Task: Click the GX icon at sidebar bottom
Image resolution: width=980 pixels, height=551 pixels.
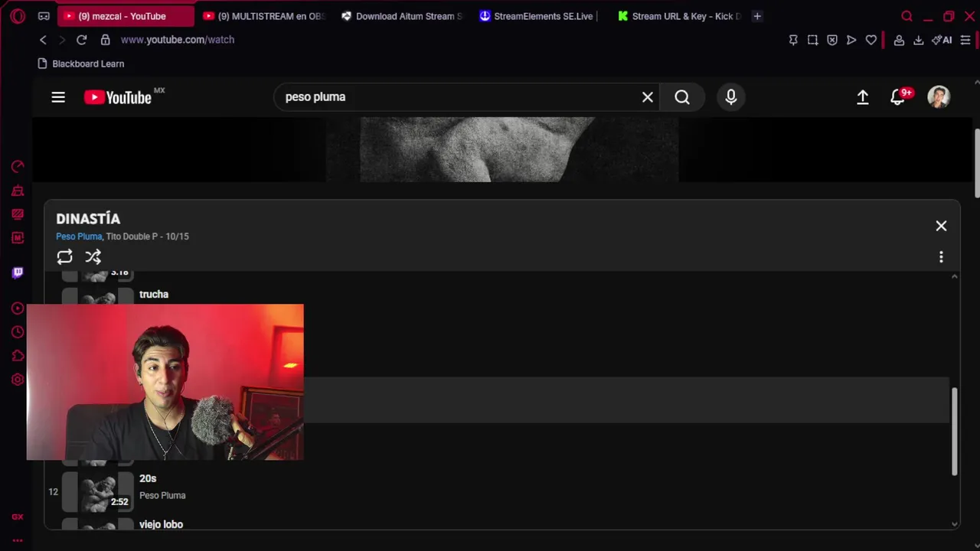Action: tap(18, 517)
